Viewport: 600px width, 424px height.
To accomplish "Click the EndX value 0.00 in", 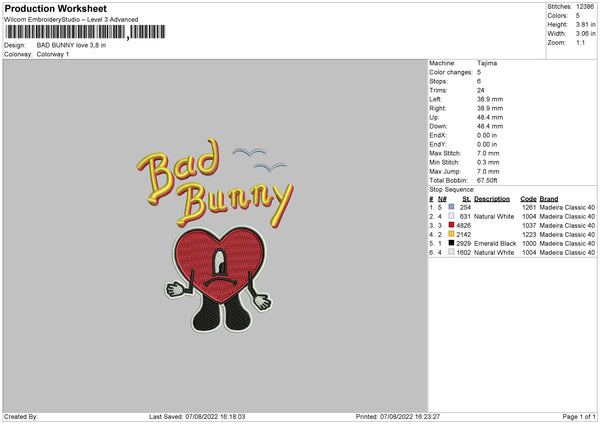I will (x=487, y=135).
